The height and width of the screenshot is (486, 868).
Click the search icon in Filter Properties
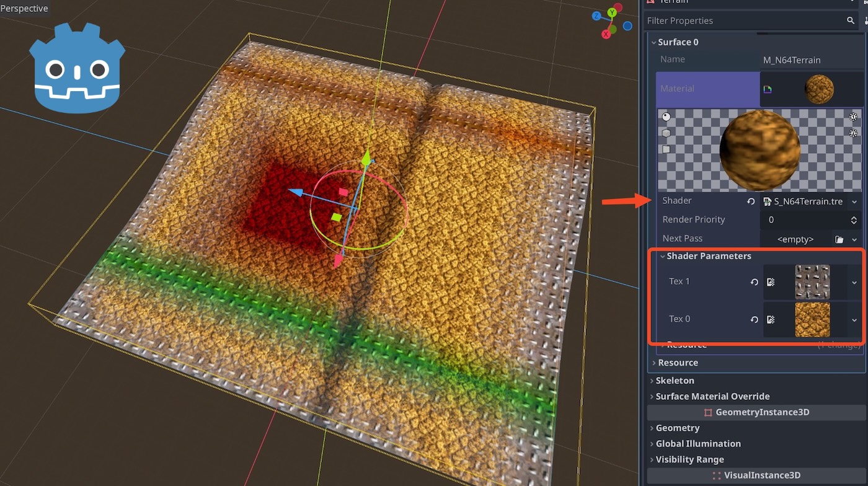[851, 20]
